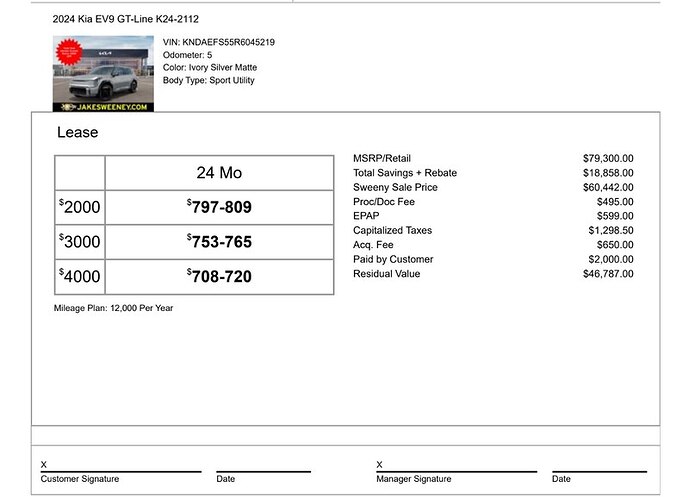This screenshot has width=689, height=499.
Task: Select the $2000 down payment cell
Action: pyautogui.click(x=80, y=207)
